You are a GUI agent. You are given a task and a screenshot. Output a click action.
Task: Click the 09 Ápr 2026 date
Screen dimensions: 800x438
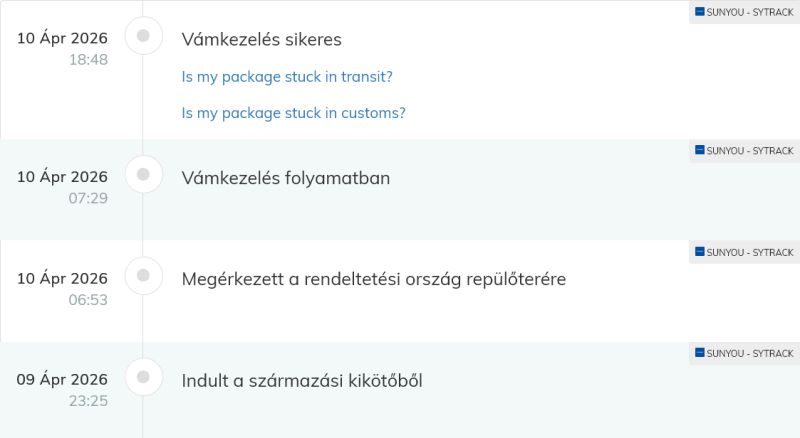62,380
